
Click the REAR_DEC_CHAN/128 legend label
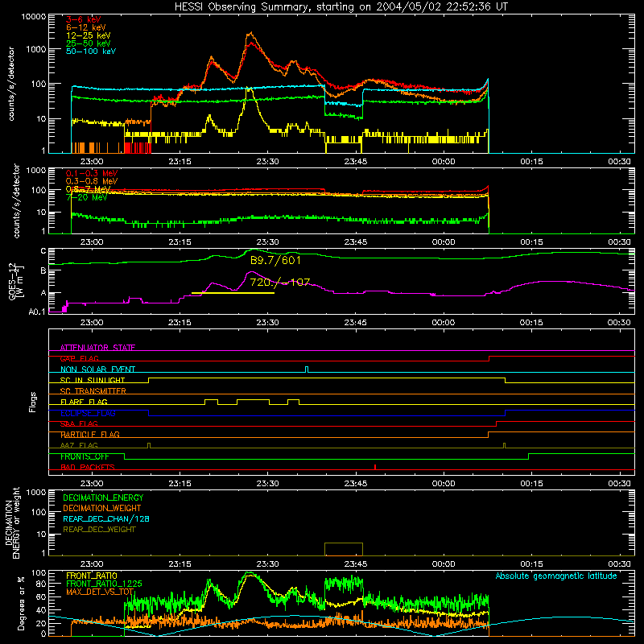tap(106, 518)
